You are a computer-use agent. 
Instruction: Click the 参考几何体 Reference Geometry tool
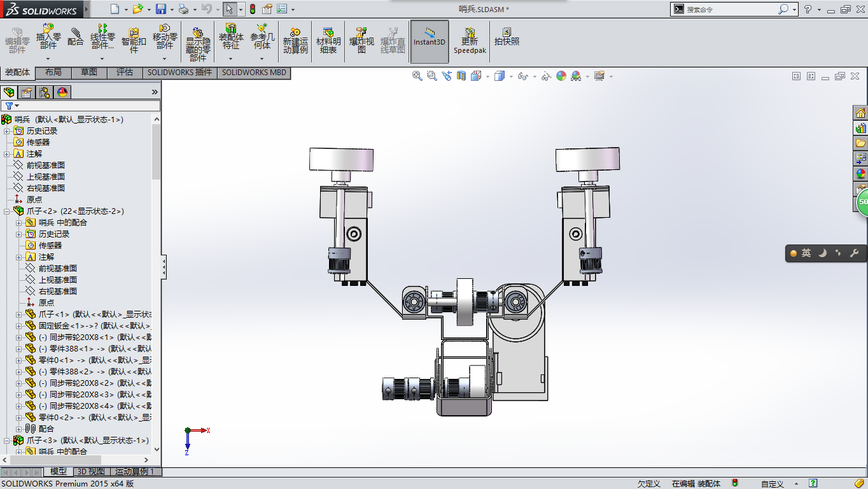[262, 37]
